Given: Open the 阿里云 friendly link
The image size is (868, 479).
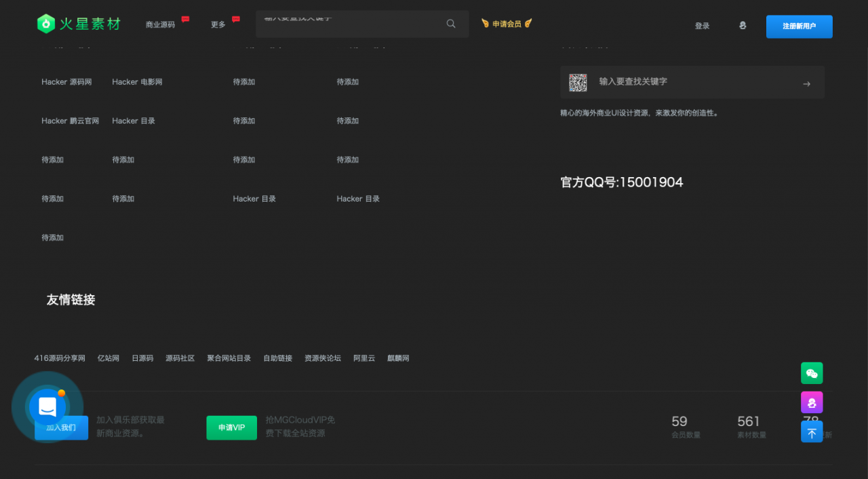Looking at the screenshot, I should tap(363, 358).
